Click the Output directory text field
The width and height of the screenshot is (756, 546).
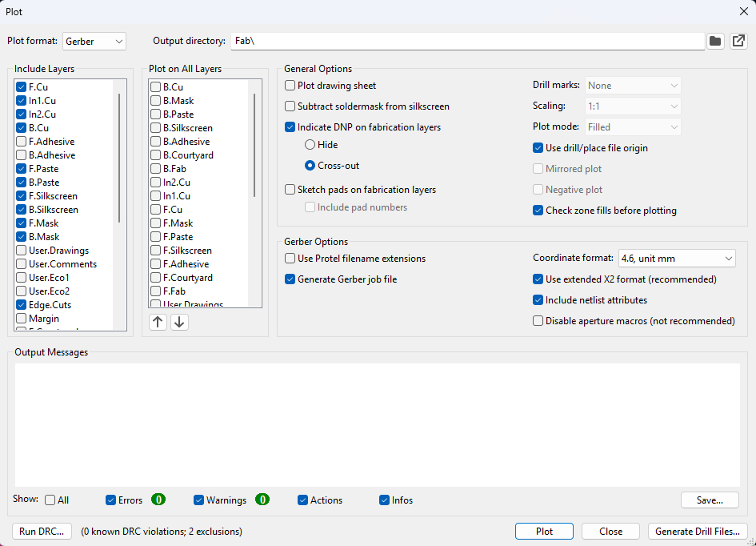[x=467, y=41]
